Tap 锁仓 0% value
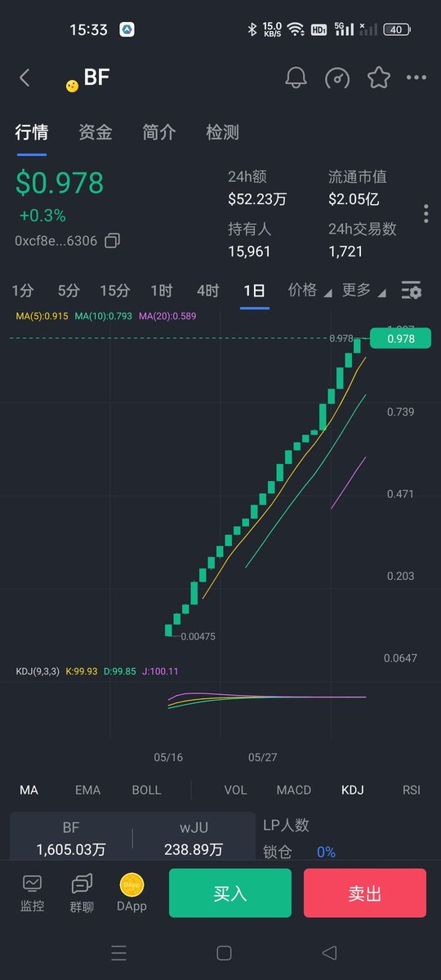The height and width of the screenshot is (980, 441). [326, 852]
